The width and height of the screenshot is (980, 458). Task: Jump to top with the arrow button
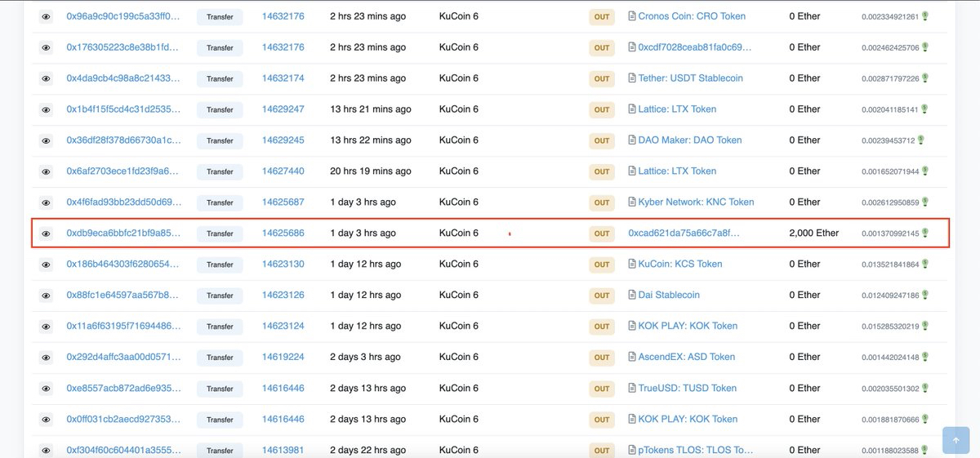point(956,439)
